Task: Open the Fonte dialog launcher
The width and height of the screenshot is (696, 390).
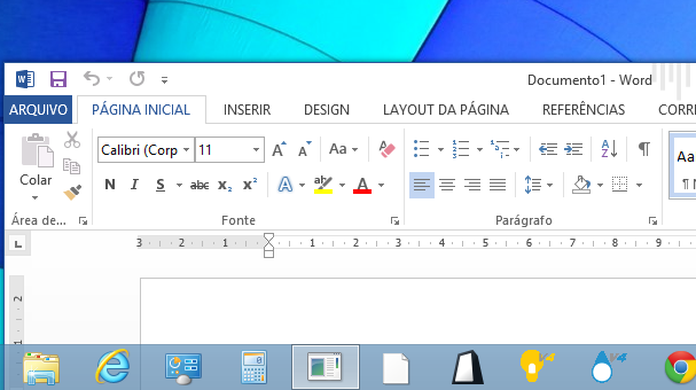Action: 395,221
